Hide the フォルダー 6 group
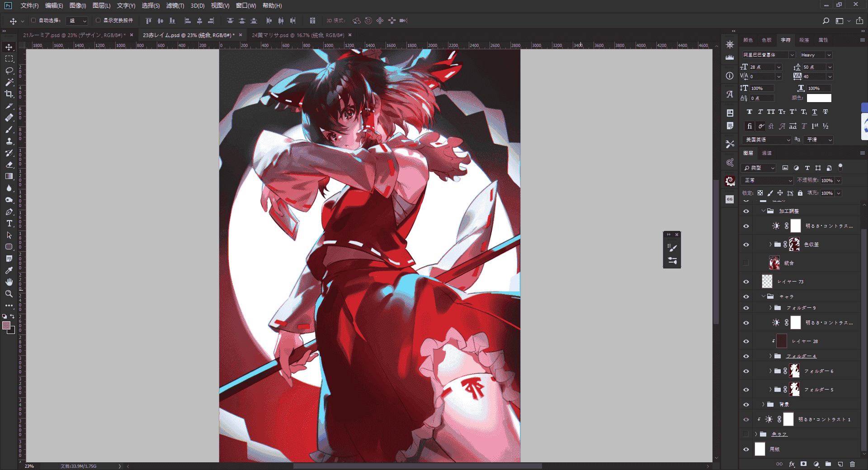868x470 pixels. pyautogui.click(x=746, y=371)
